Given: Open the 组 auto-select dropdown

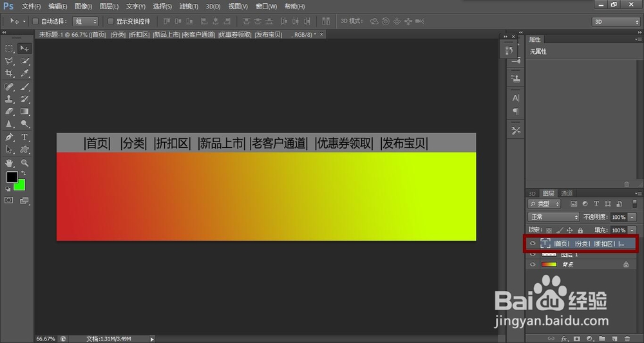Looking at the screenshot, I should 86,21.
